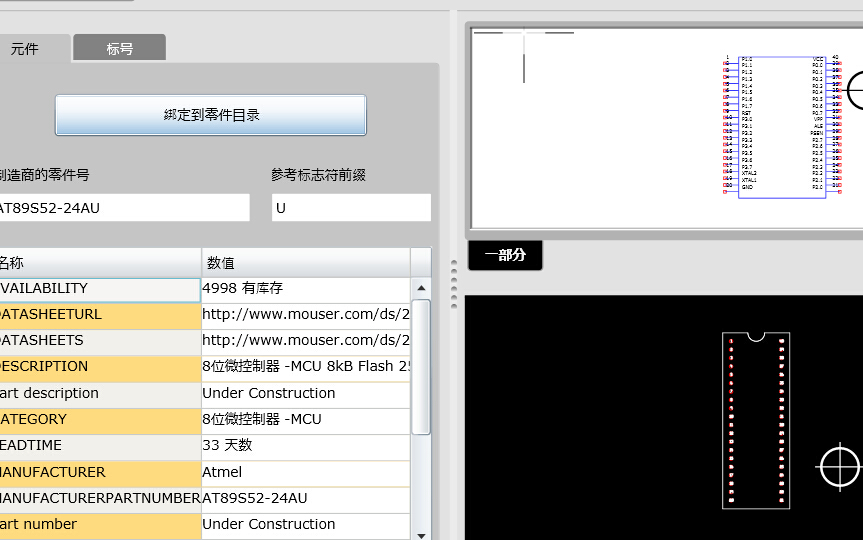The width and height of the screenshot is (863, 540).
Task: Select the 4998 有库存 value cell
Action: tap(305, 289)
